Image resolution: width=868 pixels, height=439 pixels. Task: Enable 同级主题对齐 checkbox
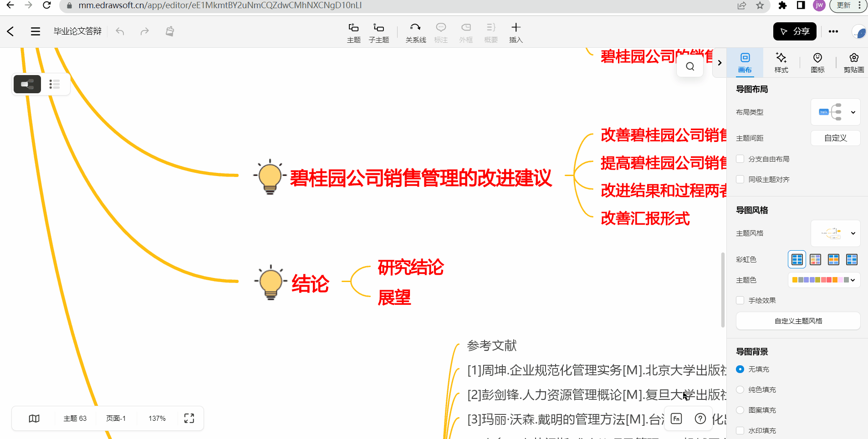tap(740, 179)
